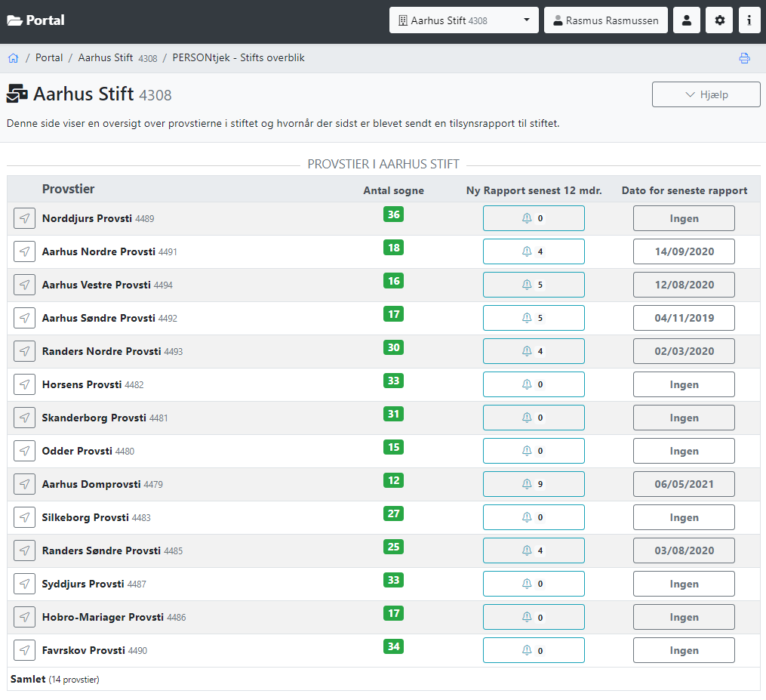The width and height of the screenshot is (766, 700).
Task: Click the 12/08/2020 date button
Action: click(684, 285)
